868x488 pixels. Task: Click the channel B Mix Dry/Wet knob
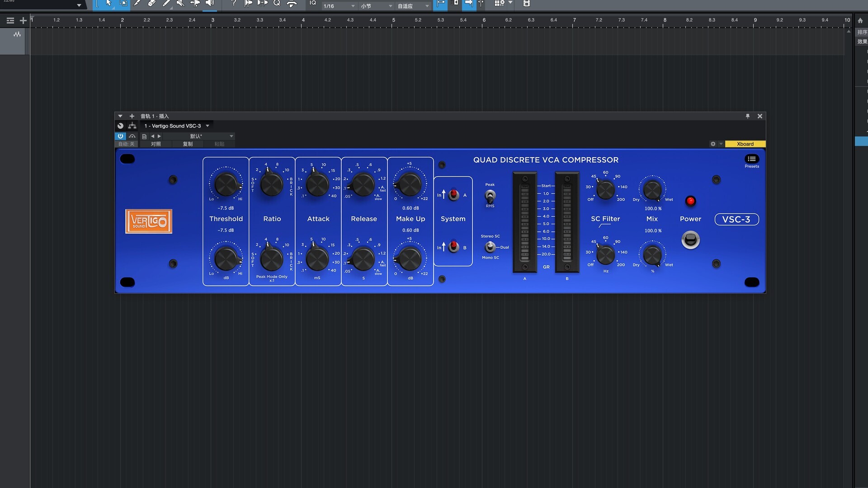652,255
